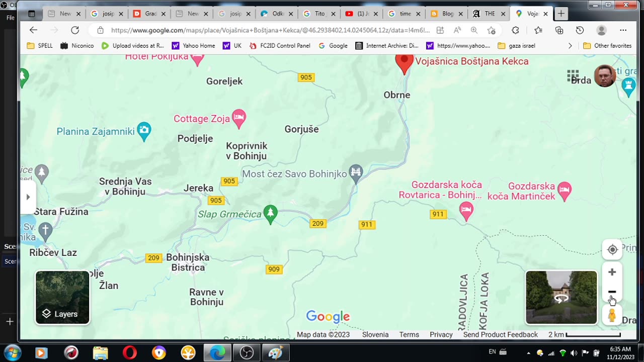Click the Planina Zajamniki camera marker
The image size is (644, 362).
(x=144, y=132)
